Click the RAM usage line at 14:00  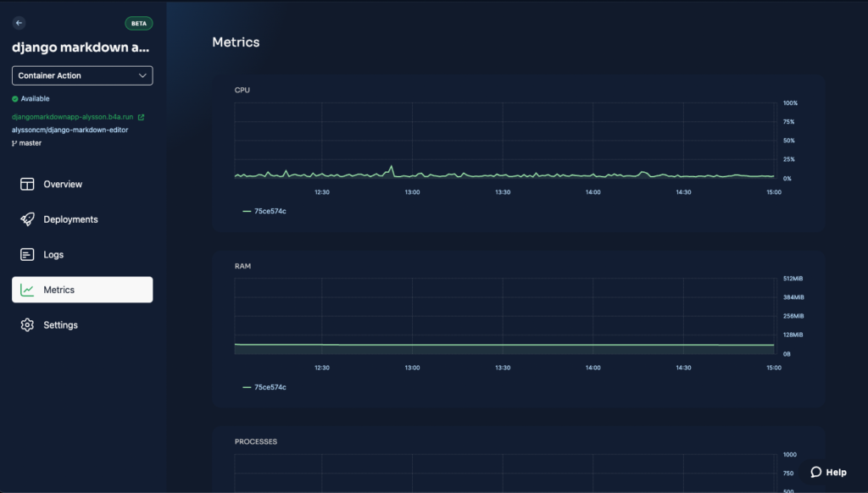tap(593, 345)
